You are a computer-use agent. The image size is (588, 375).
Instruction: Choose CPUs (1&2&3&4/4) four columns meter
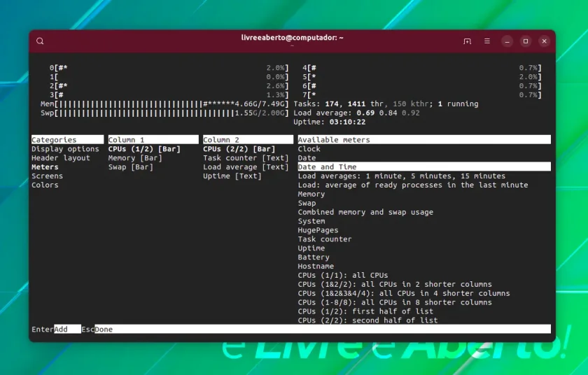[404, 293]
